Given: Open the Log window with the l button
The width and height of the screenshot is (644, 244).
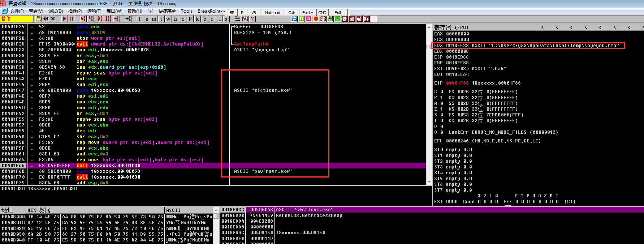Looking at the screenshot, I should click(140, 19).
